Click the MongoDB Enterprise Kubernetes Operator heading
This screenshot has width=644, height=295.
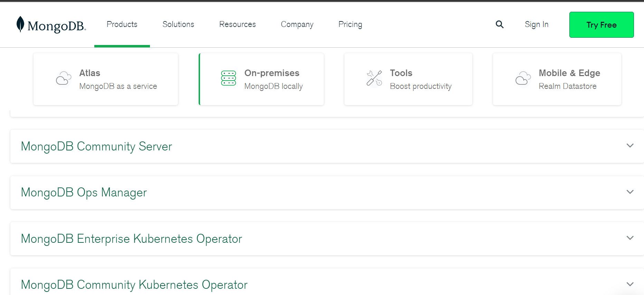[131, 239]
